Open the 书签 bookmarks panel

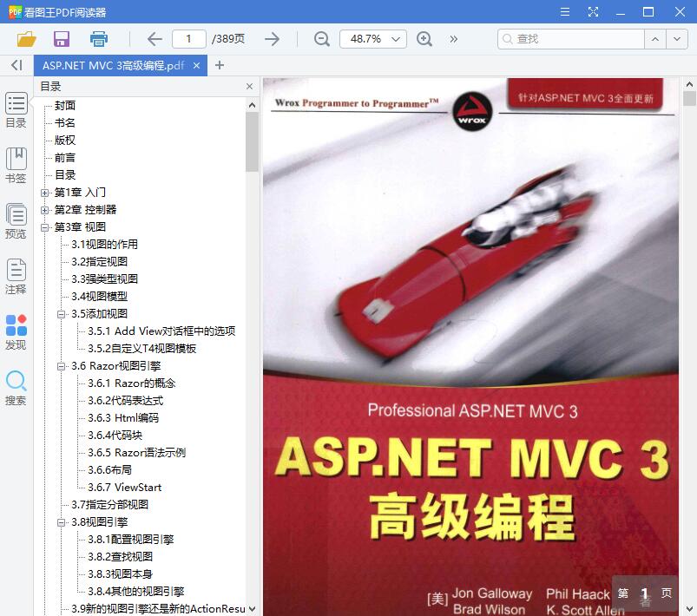click(x=16, y=166)
